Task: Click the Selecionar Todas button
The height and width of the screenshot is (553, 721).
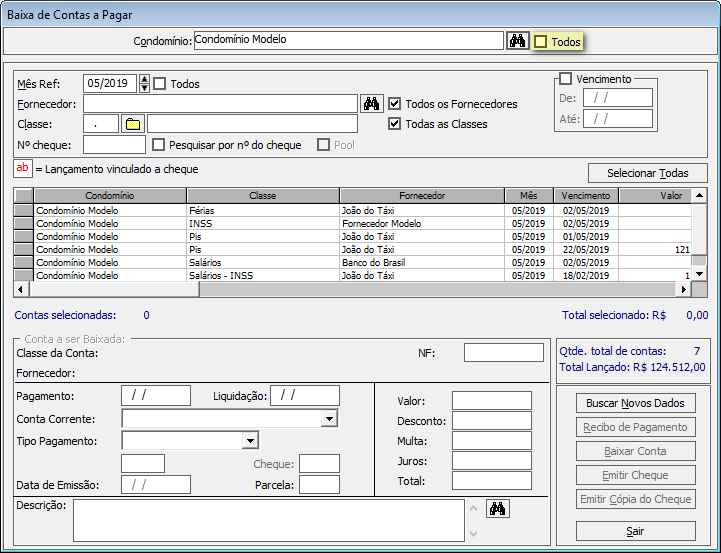Action: [x=647, y=173]
